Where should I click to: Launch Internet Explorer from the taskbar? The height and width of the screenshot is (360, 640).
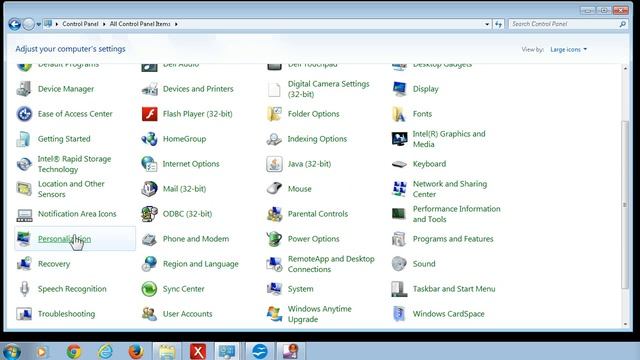105,351
